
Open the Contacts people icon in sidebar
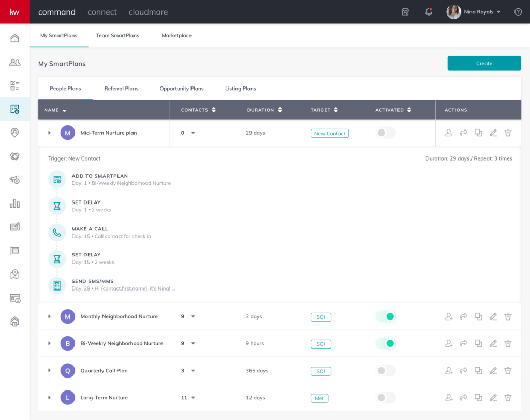[14, 62]
